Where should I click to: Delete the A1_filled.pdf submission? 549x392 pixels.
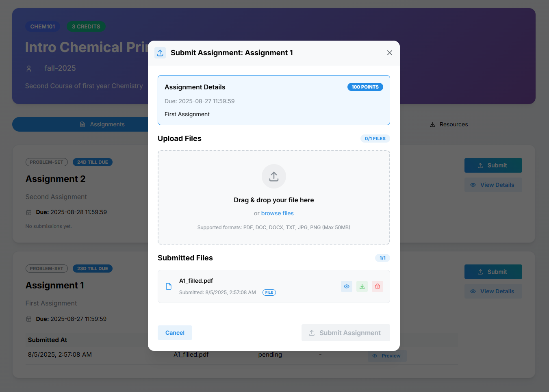pyautogui.click(x=378, y=286)
